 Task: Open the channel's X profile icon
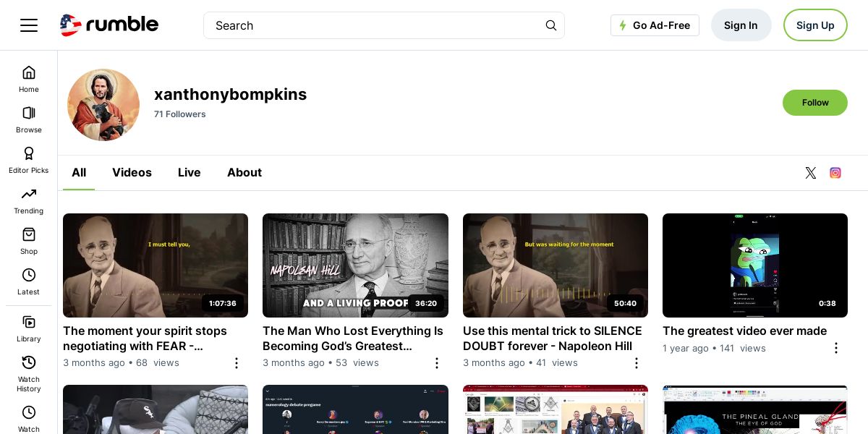(811, 173)
